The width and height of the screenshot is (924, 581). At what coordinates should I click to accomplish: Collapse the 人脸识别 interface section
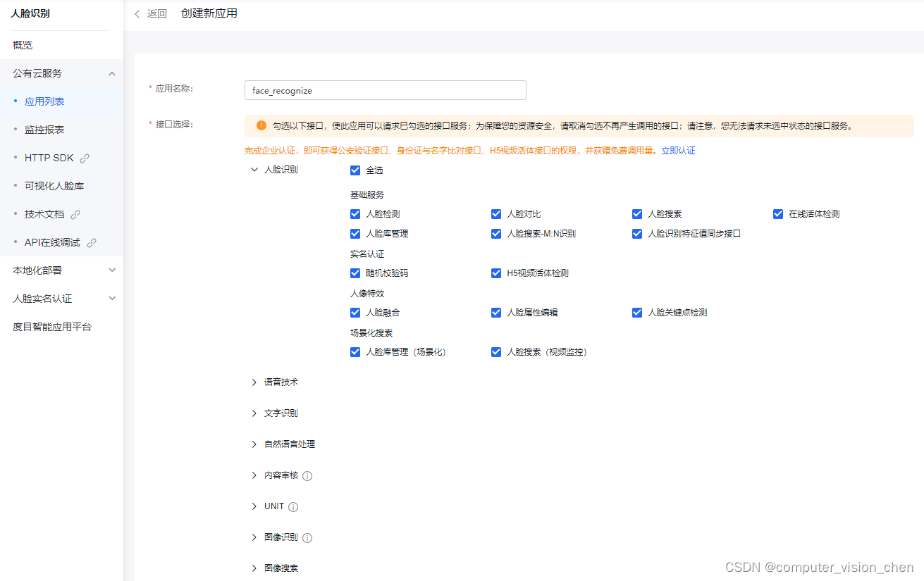click(x=254, y=170)
